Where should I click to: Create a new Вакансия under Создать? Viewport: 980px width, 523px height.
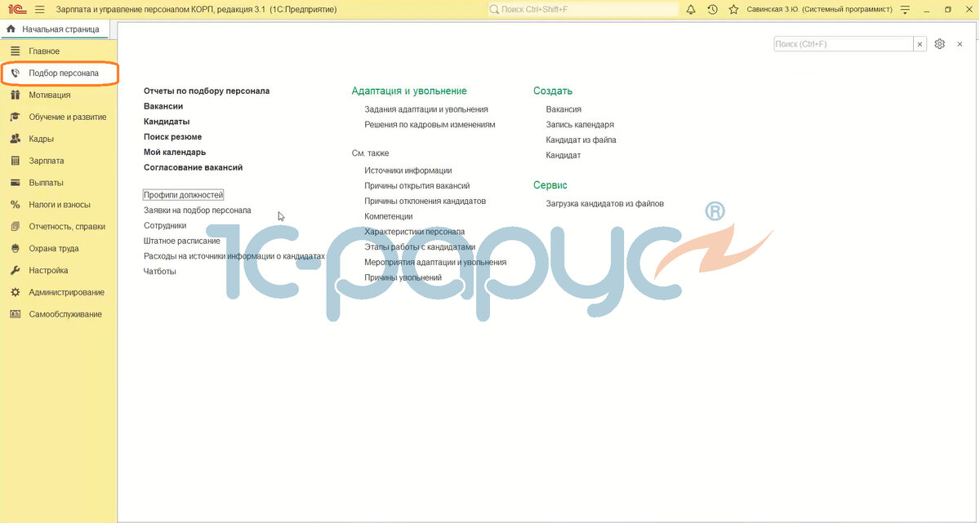click(x=563, y=109)
